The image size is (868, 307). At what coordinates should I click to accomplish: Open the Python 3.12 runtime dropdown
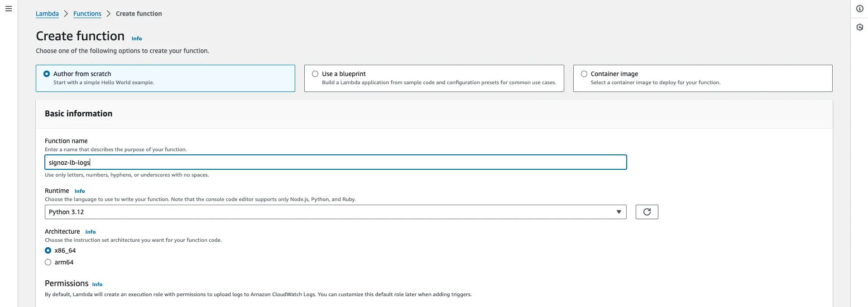point(336,212)
